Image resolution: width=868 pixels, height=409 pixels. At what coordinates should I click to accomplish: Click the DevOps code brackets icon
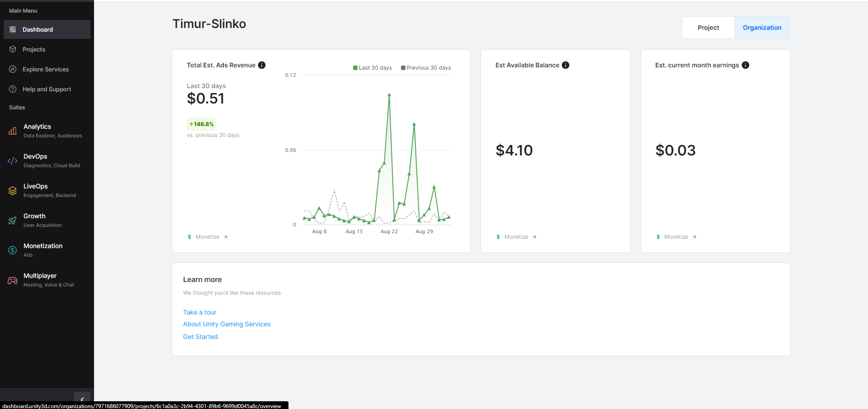[x=13, y=161]
